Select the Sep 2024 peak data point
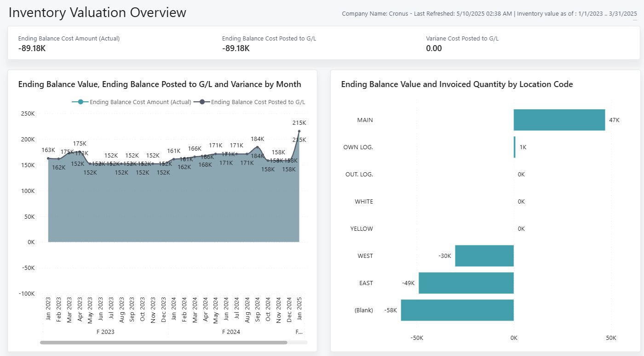Viewport: 644px width, 356px height. [258, 147]
